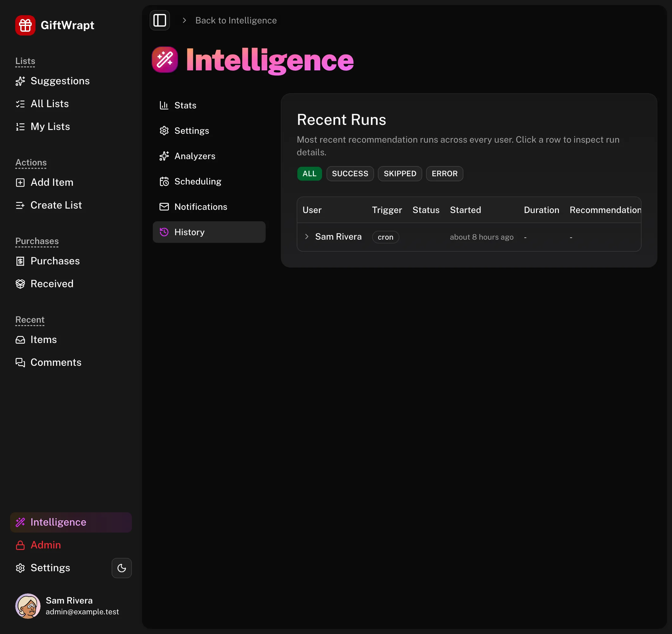The image size is (672, 634).
Task: Open the Stats section
Action: coord(209,105)
